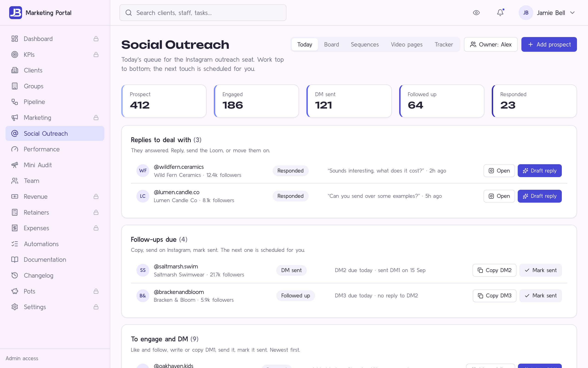Mark sent for @brackenandbloom
Screen dimensions: 588x368
coord(540,296)
